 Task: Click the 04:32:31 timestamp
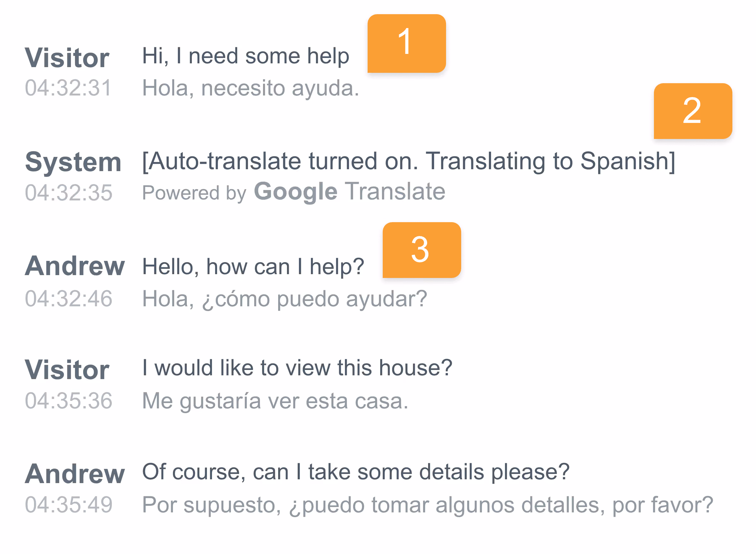68,88
